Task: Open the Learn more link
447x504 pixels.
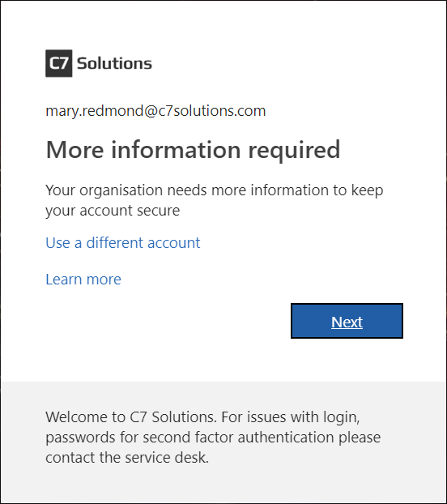Action: point(83,279)
